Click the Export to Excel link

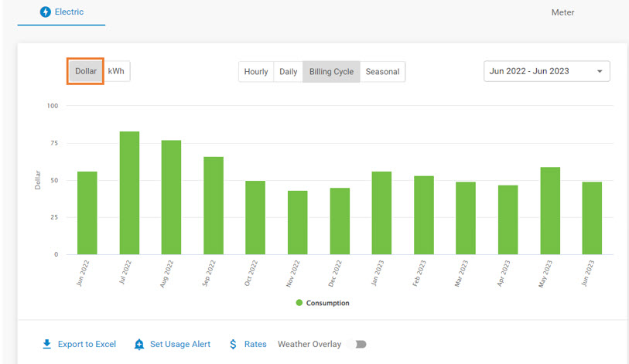click(87, 344)
